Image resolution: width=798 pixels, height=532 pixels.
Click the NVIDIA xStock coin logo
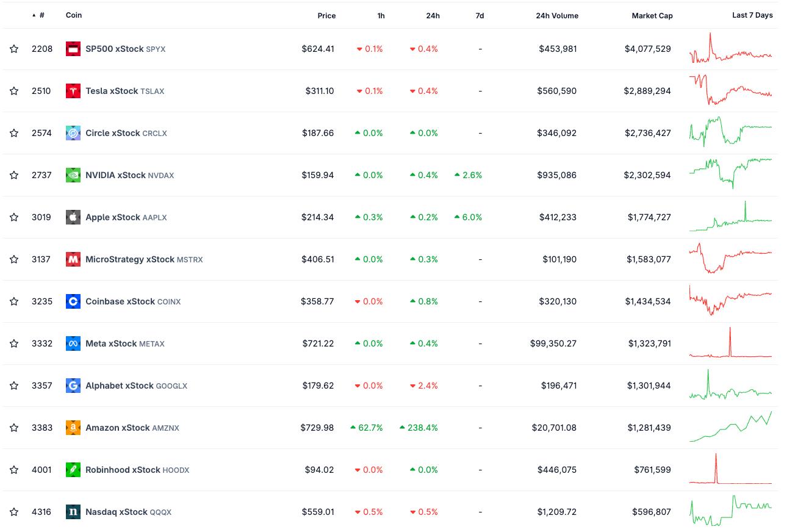coord(73,175)
